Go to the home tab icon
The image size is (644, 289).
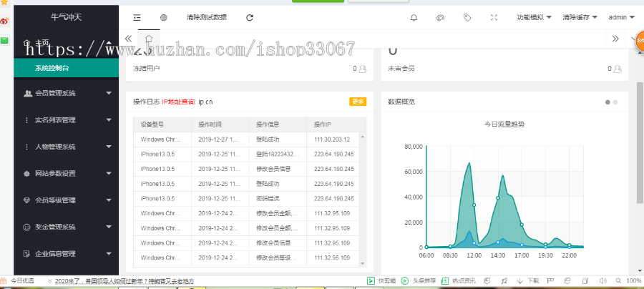[x=149, y=38]
